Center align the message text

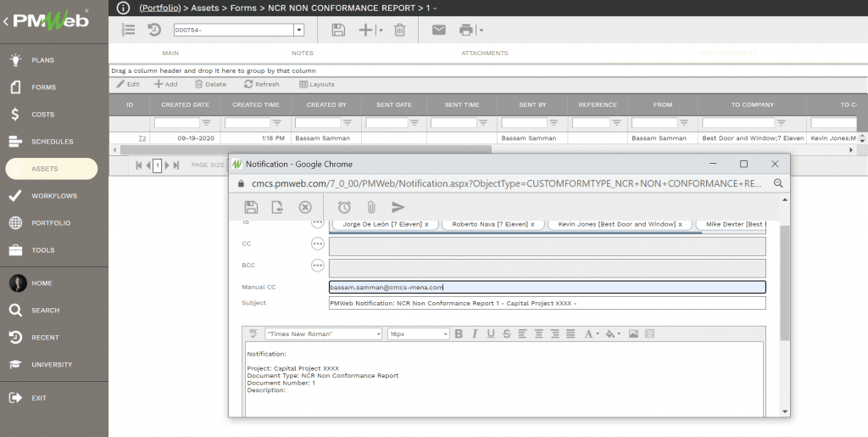[538, 333]
